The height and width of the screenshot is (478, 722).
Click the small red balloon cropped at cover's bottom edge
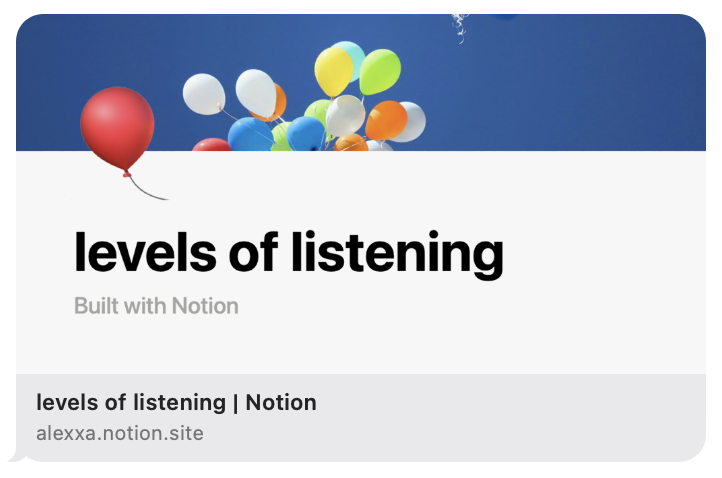(x=212, y=145)
